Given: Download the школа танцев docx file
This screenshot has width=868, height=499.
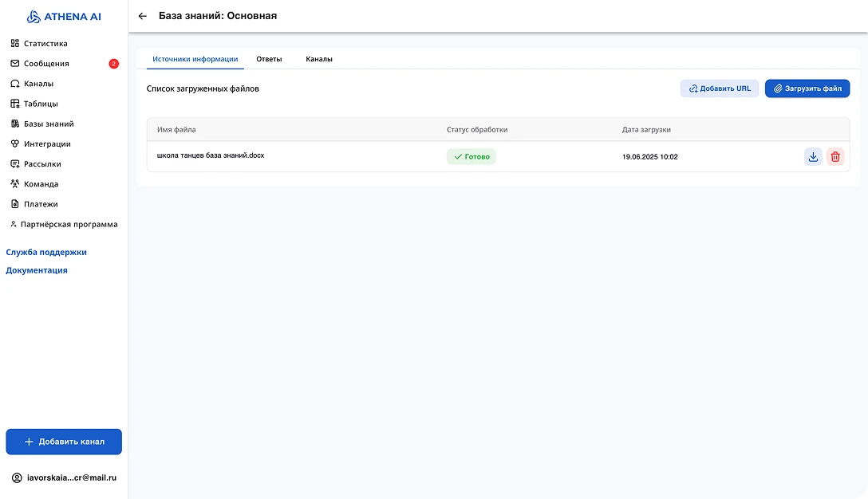Looking at the screenshot, I should [813, 157].
